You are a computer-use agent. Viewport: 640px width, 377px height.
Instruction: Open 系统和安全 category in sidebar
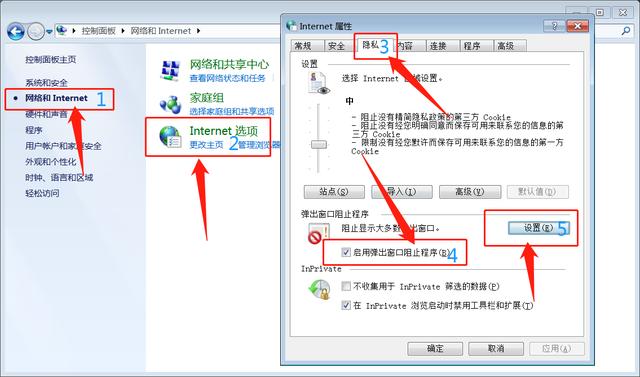[x=46, y=83]
